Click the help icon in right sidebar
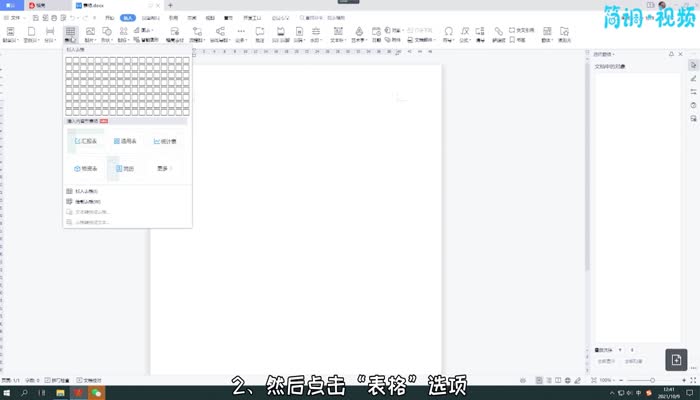 693,105
